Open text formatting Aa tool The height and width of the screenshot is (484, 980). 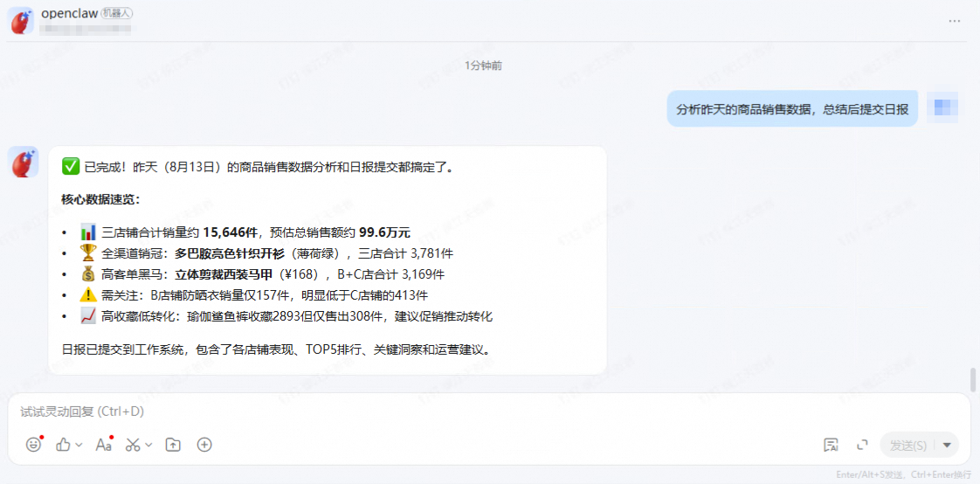point(104,445)
